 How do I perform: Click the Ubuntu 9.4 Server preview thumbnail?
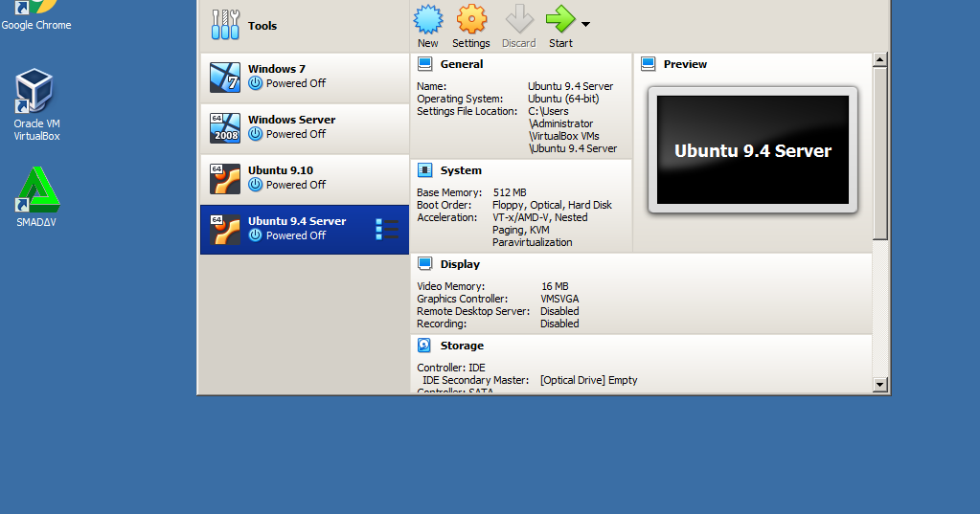(753, 150)
